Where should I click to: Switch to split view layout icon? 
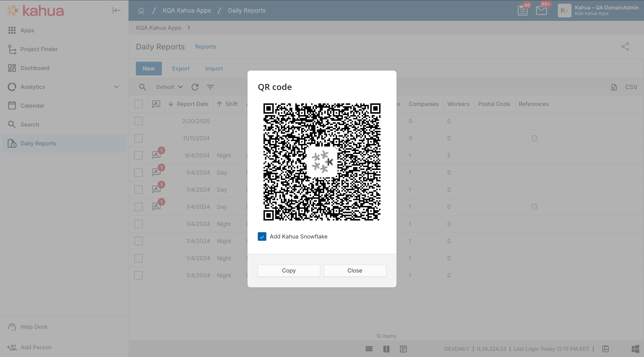(386, 349)
